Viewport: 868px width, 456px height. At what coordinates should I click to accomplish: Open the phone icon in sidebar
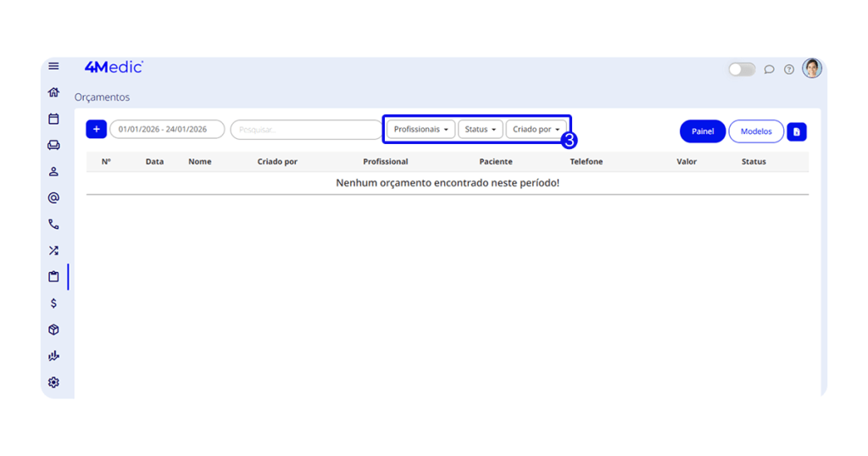point(53,225)
